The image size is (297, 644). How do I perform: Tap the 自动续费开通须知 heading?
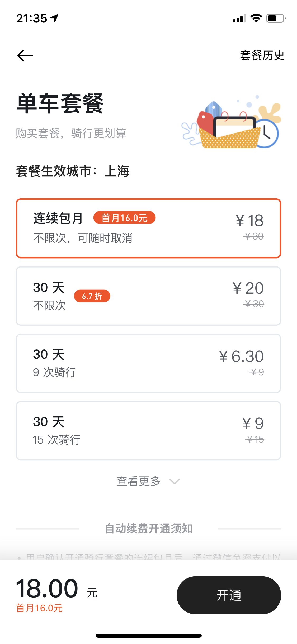coord(148,529)
